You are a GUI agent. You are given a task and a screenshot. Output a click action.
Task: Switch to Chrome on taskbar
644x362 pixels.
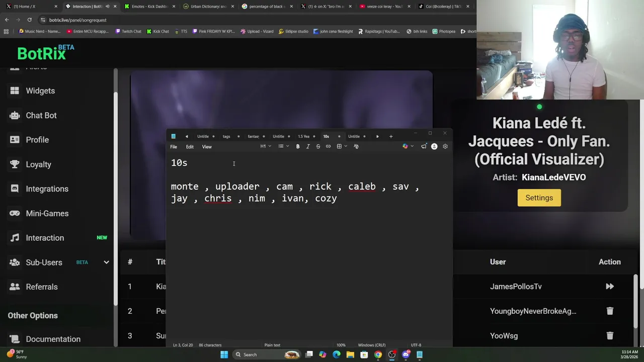click(x=378, y=354)
